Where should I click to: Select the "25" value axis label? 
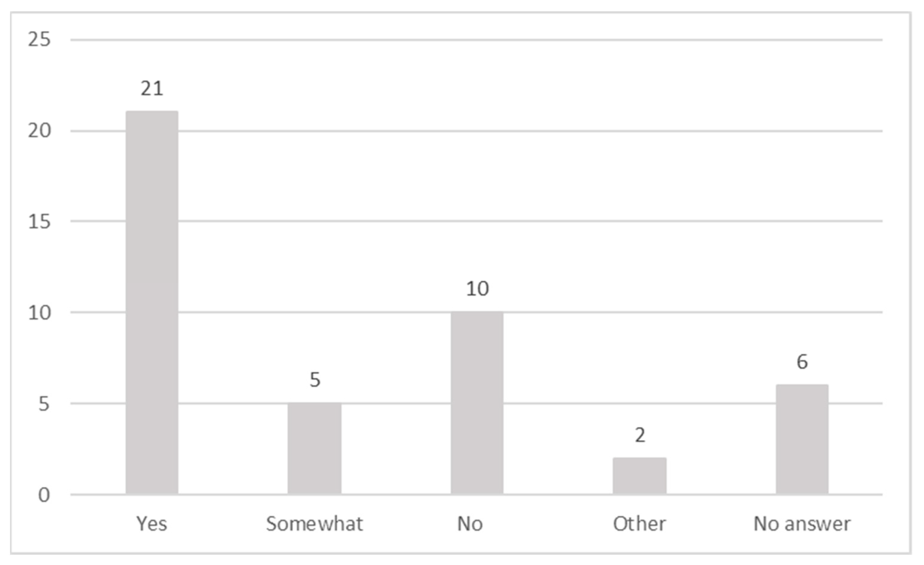tap(39, 39)
